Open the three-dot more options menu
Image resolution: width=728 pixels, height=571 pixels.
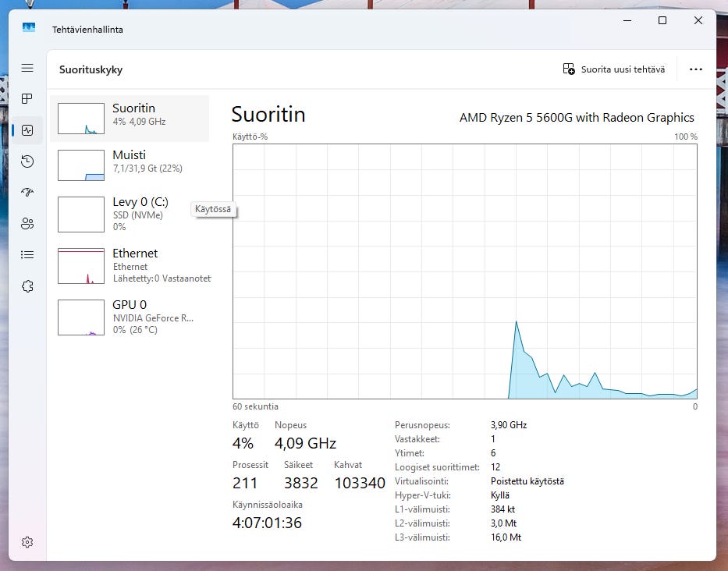[x=695, y=69]
